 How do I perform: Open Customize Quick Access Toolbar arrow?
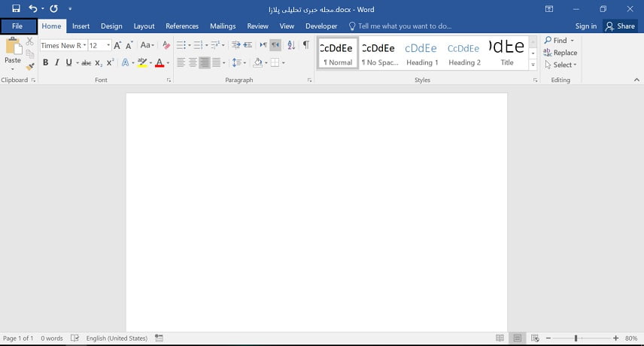click(70, 8)
